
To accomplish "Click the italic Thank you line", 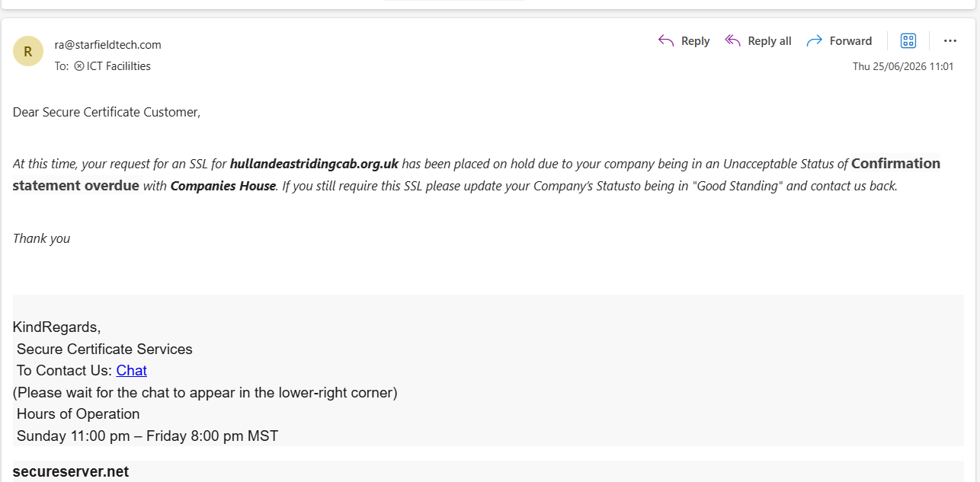I will pos(41,238).
